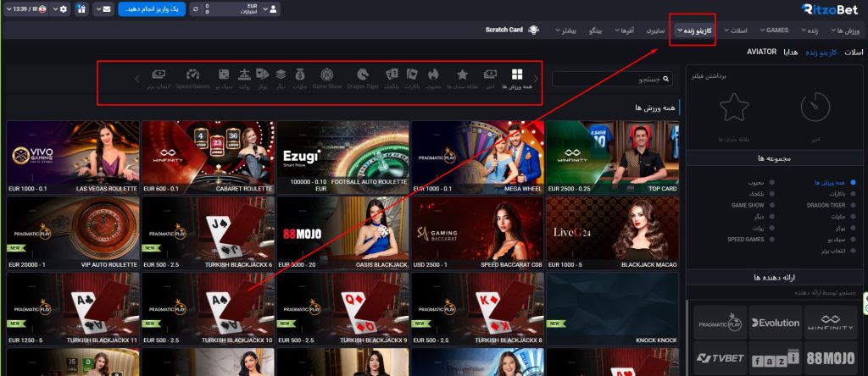Click the Scratch Card icon
This screenshot has width=868, height=376.
[534, 30]
